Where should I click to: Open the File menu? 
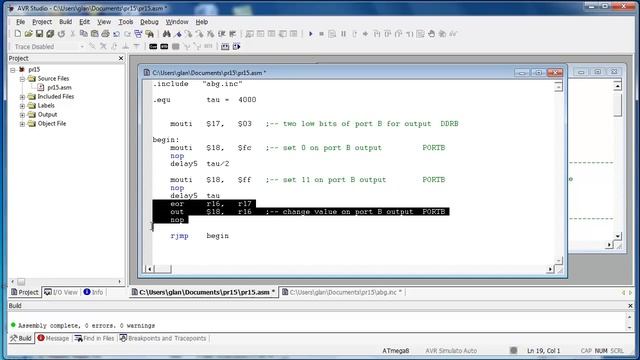point(21,22)
